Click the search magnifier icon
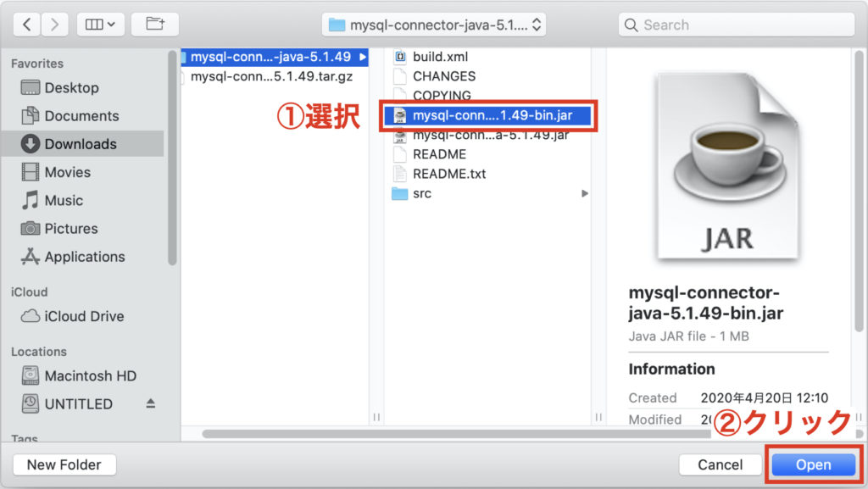 631,25
